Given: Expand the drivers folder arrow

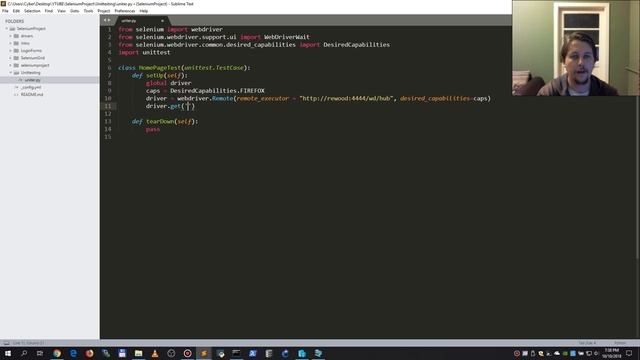Looking at the screenshot, I should tap(11, 36).
